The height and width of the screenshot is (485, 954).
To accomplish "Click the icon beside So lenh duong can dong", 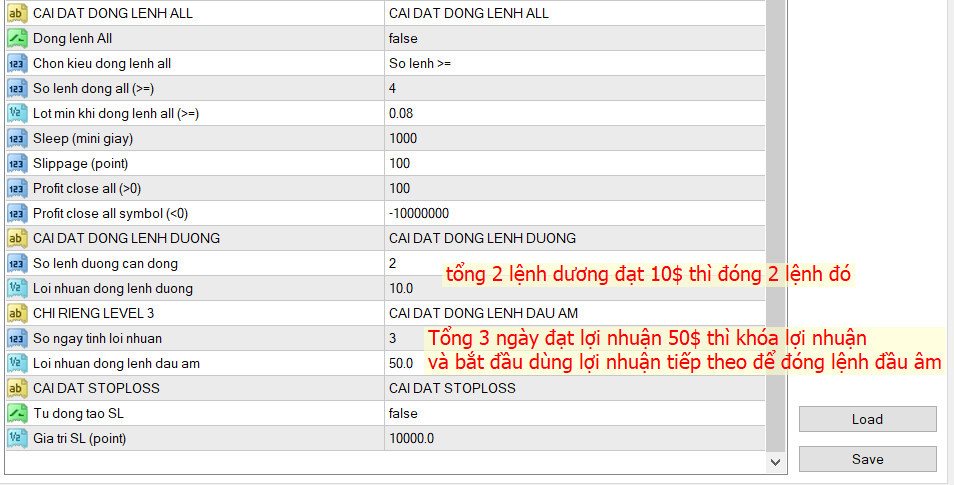I will [x=17, y=263].
